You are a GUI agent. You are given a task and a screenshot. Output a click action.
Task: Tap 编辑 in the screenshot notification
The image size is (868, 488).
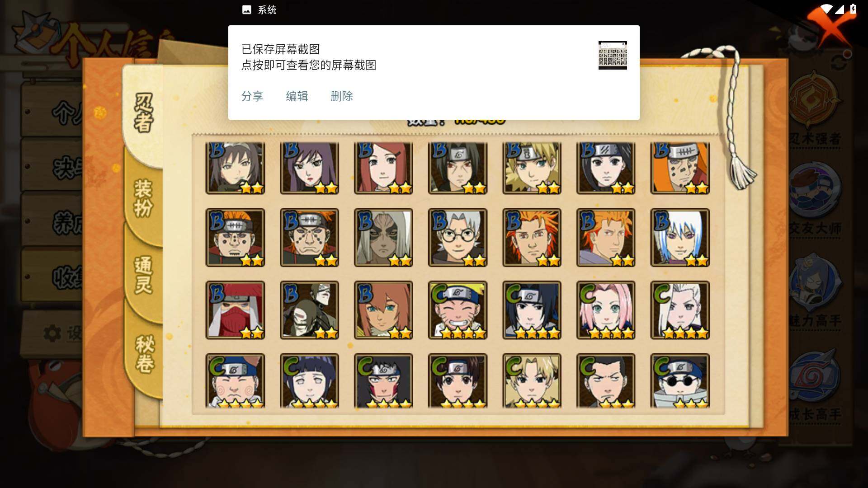tap(297, 96)
